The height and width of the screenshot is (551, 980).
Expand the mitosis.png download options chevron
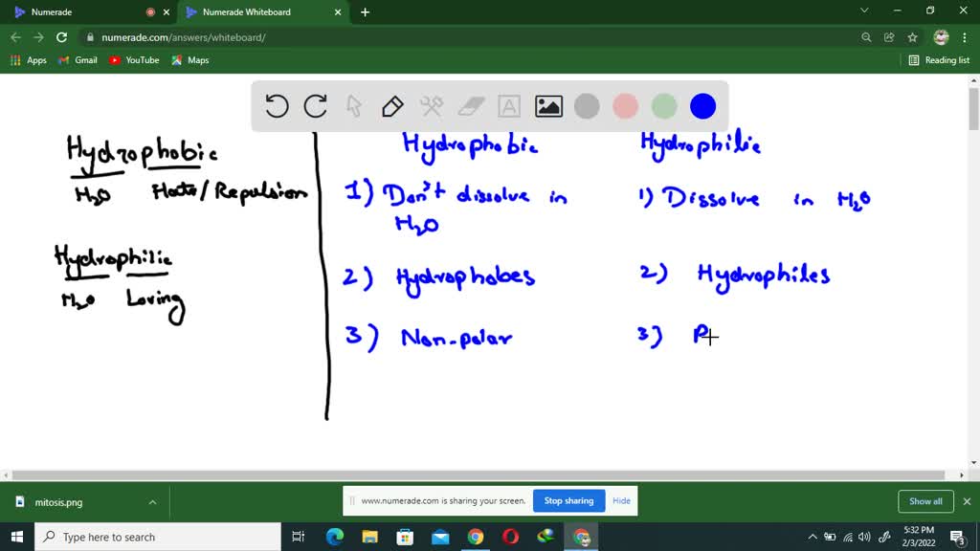click(x=151, y=500)
